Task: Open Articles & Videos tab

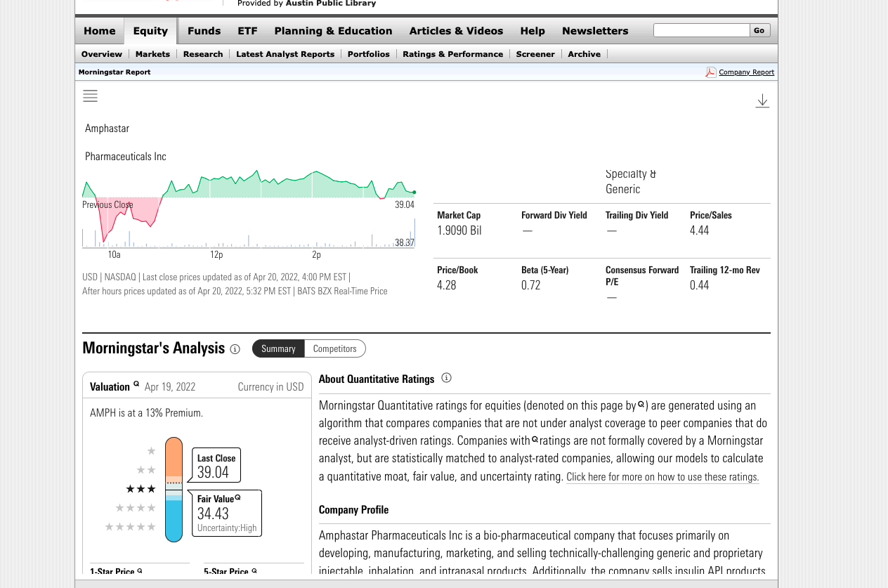Action: click(457, 31)
